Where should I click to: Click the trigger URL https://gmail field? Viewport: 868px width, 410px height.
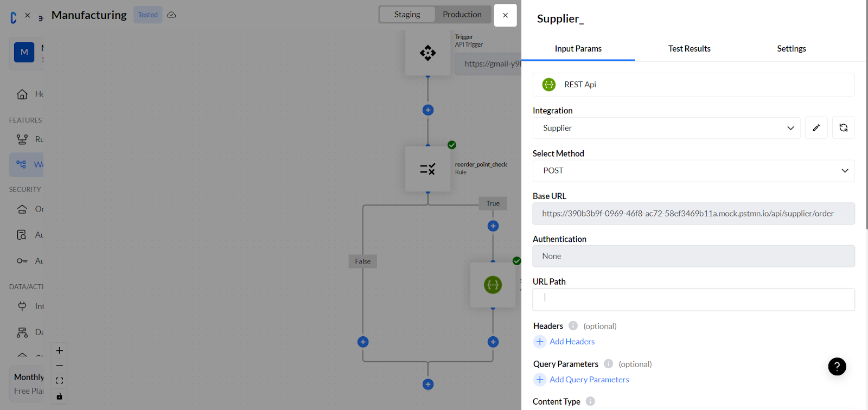[x=488, y=64]
